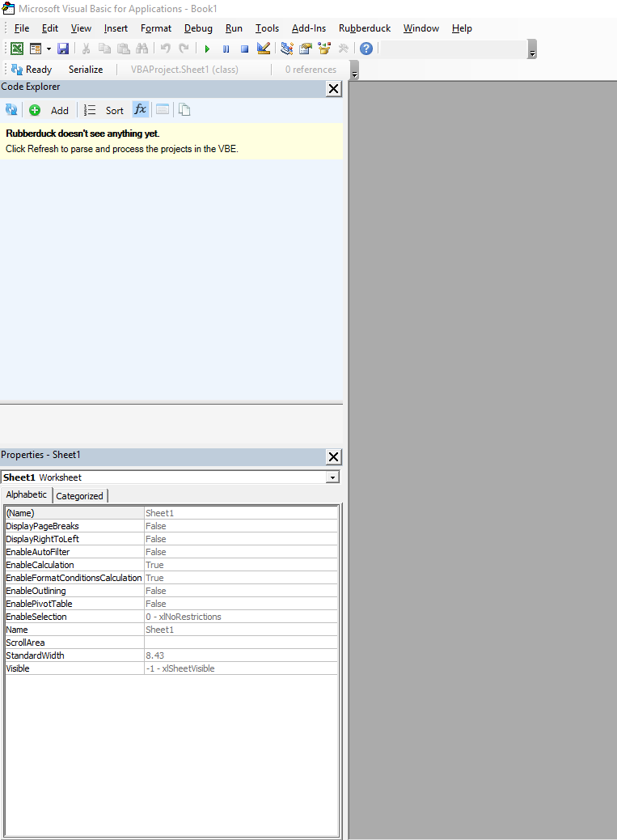Screen dimensions: 617x840
Task: Click the Name property value Sheet1
Action: (241, 630)
